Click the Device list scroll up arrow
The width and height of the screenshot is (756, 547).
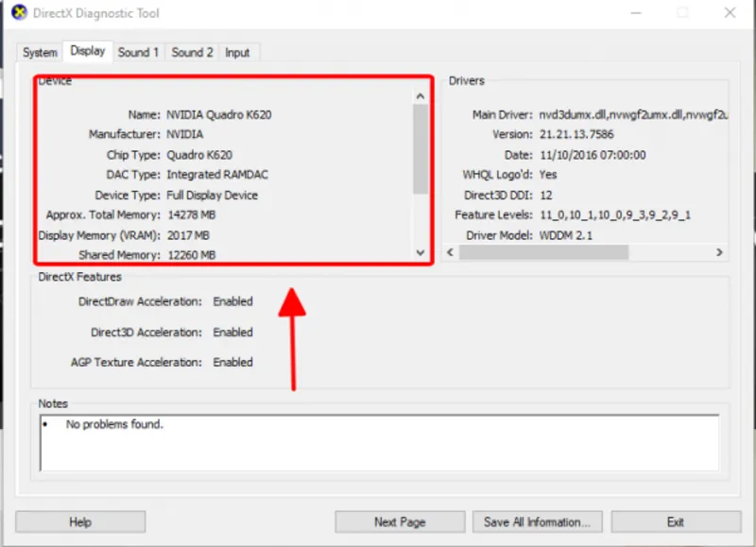tap(421, 95)
